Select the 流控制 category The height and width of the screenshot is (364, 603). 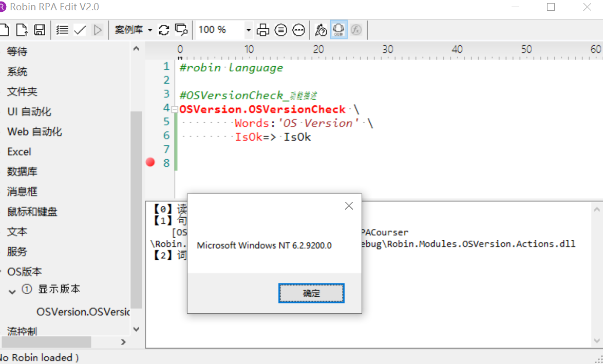click(22, 331)
